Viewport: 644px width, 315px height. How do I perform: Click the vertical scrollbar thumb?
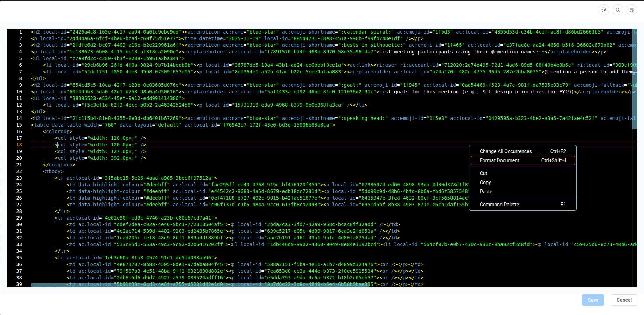click(635, 79)
